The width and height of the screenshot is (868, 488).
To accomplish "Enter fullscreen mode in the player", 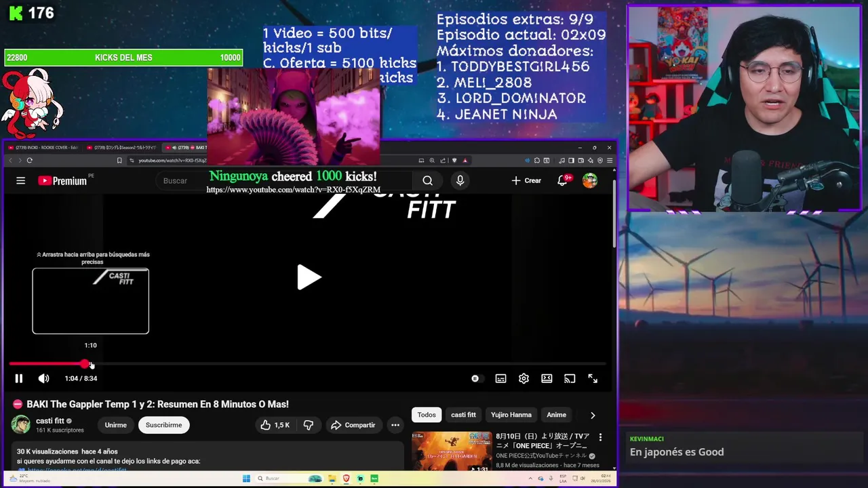I will coord(593,378).
